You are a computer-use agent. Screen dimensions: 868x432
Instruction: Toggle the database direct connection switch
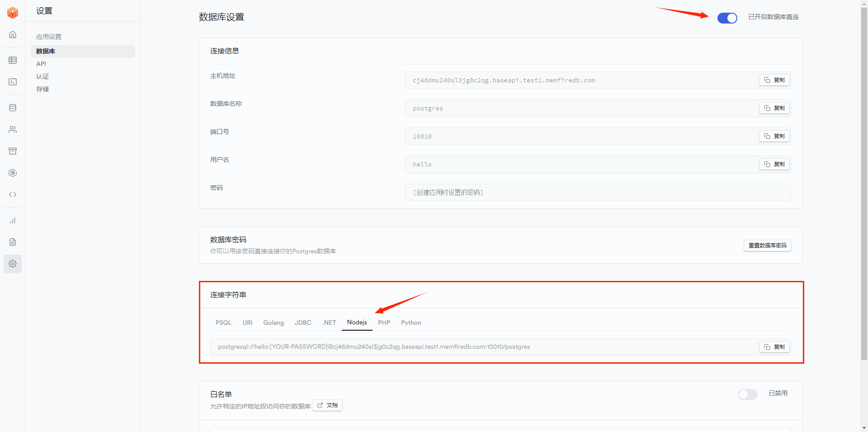pos(727,18)
